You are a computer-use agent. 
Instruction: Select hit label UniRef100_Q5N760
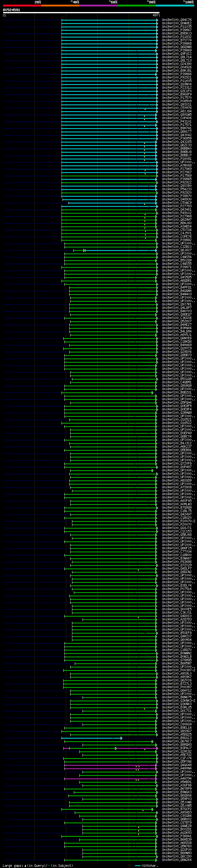[x=177, y=846]
